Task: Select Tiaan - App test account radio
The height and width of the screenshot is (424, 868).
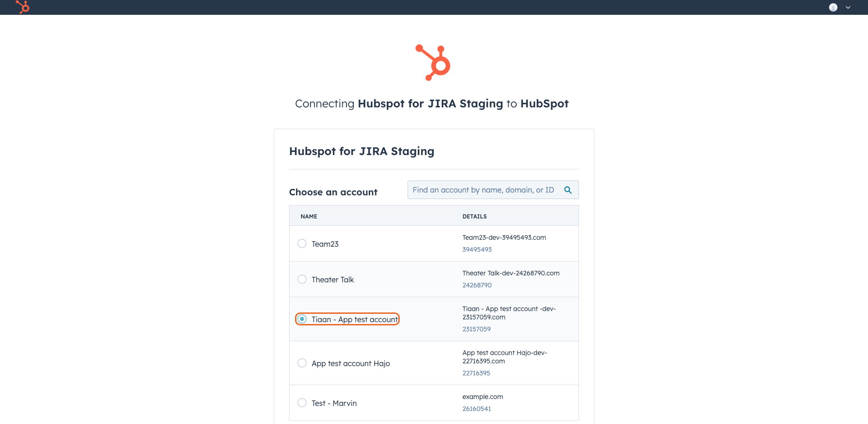Action: click(x=302, y=319)
